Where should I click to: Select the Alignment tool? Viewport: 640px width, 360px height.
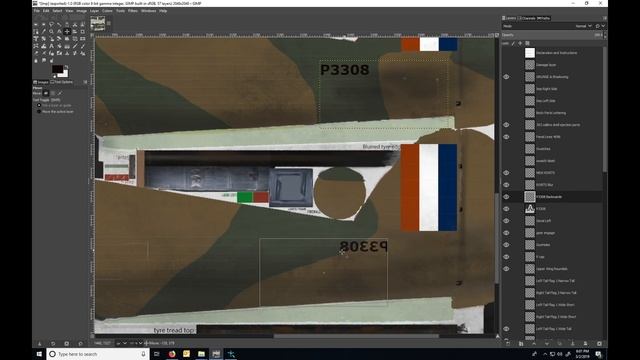[x=75, y=31]
